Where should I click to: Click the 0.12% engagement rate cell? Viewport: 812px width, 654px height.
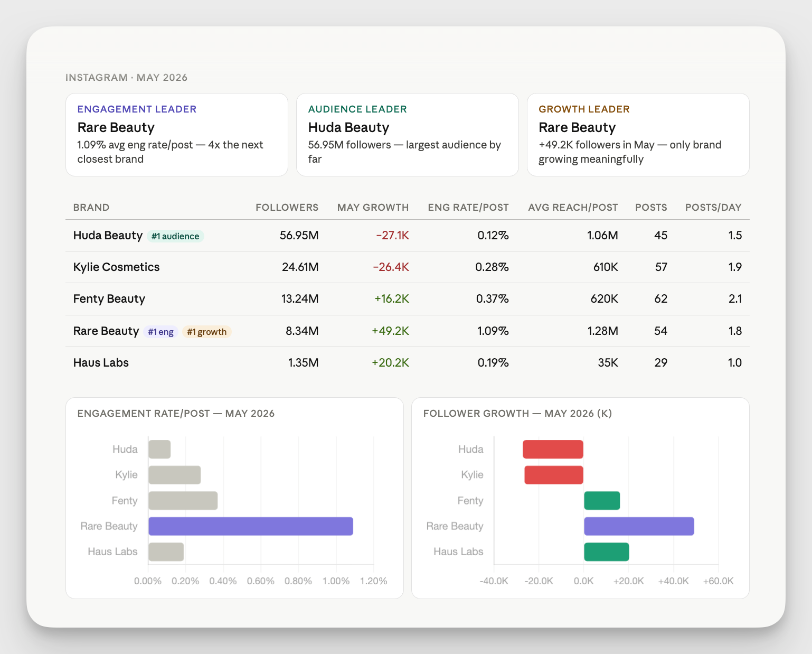tap(493, 236)
